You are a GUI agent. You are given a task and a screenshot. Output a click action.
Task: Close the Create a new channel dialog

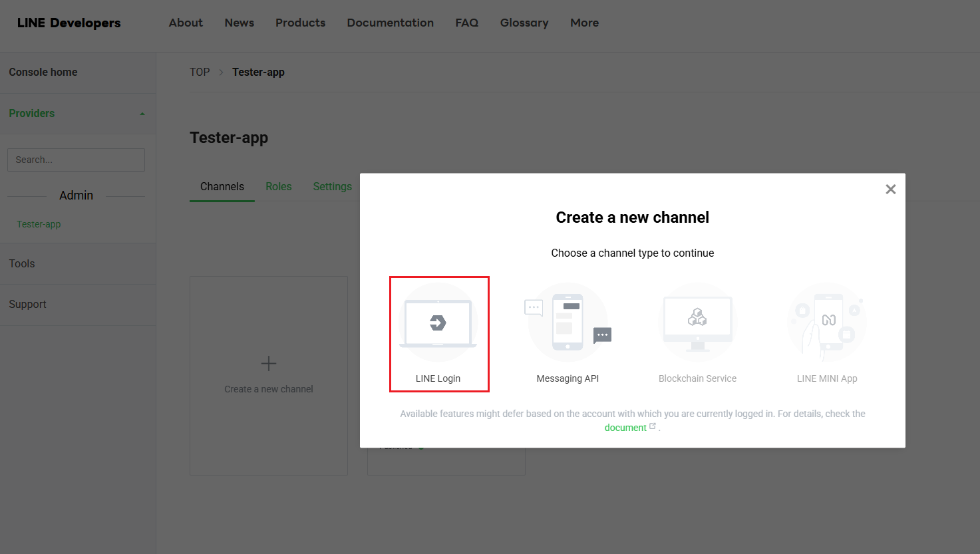pos(890,190)
